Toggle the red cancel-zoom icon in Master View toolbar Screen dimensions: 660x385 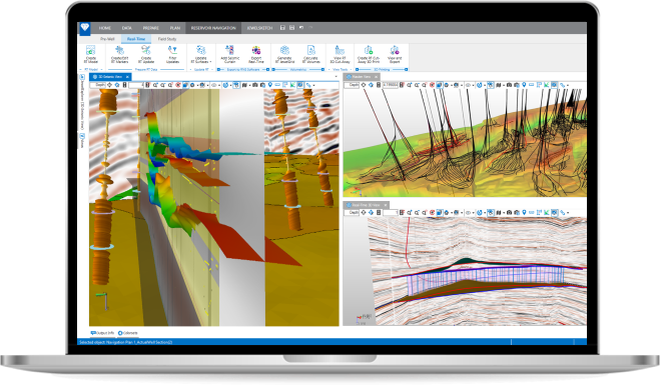(431, 85)
